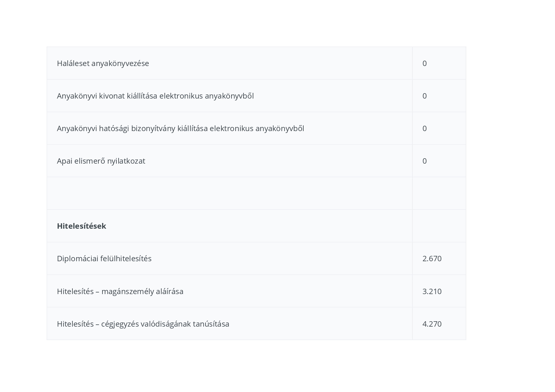Select the 3.210 fee value
555x392 pixels.
pyautogui.click(x=432, y=291)
